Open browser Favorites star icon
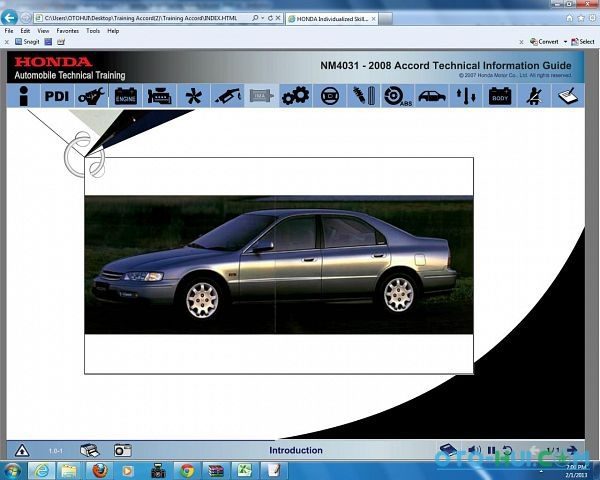The image size is (600, 480). point(581,18)
